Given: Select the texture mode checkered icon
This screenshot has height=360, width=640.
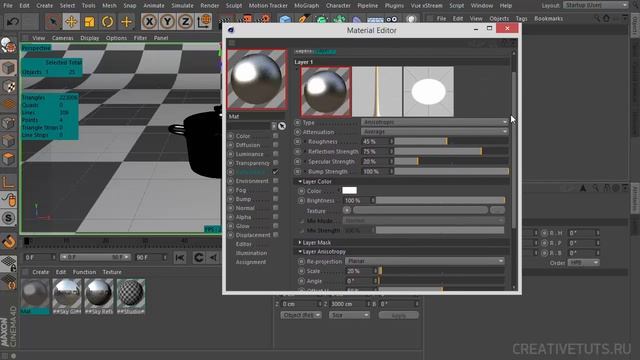Looking at the screenshot, I should tap(9, 87).
